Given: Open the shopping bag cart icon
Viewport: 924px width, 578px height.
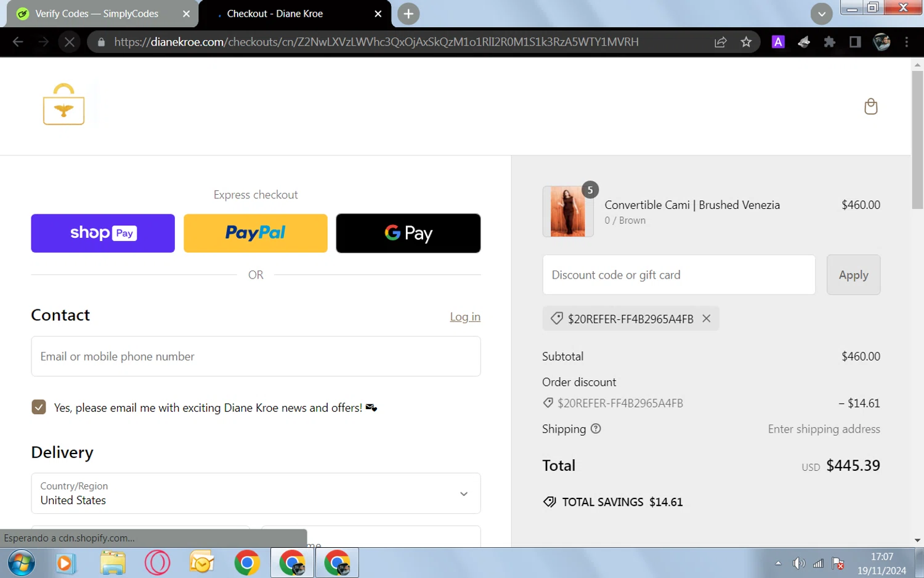Looking at the screenshot, I should pos(870,107).
